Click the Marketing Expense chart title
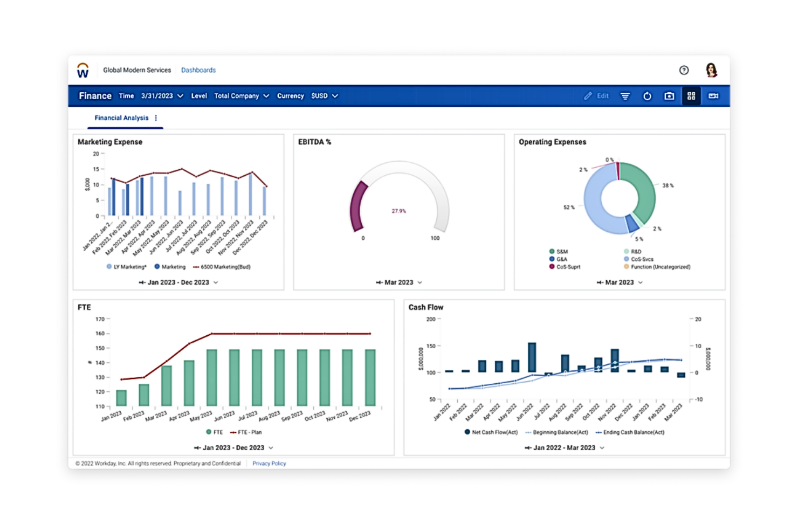Viewport: 798px width, 532px height. click(x=110, y=142)
